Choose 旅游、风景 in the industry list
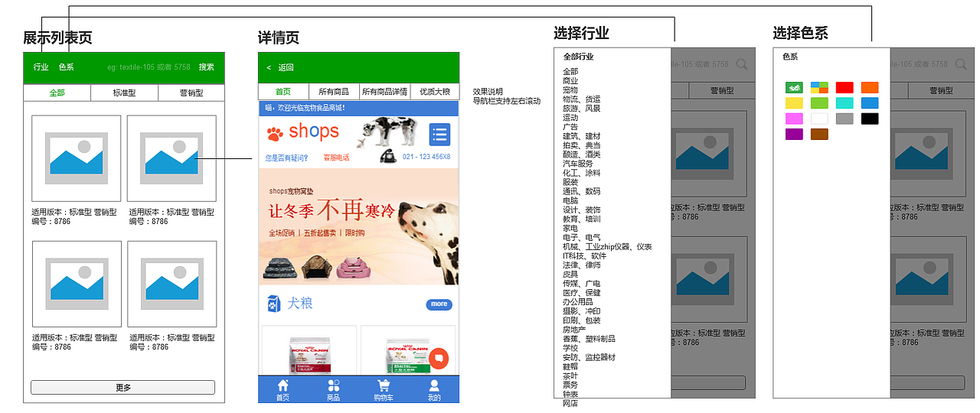 coord(582,109)
